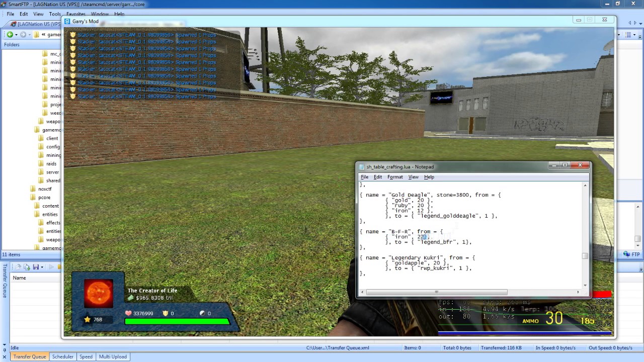Image resolution: width=644 pixels, height=362 pixels.
Task: Click the FTP indicator button at right
Action: [x=632, y=254]
